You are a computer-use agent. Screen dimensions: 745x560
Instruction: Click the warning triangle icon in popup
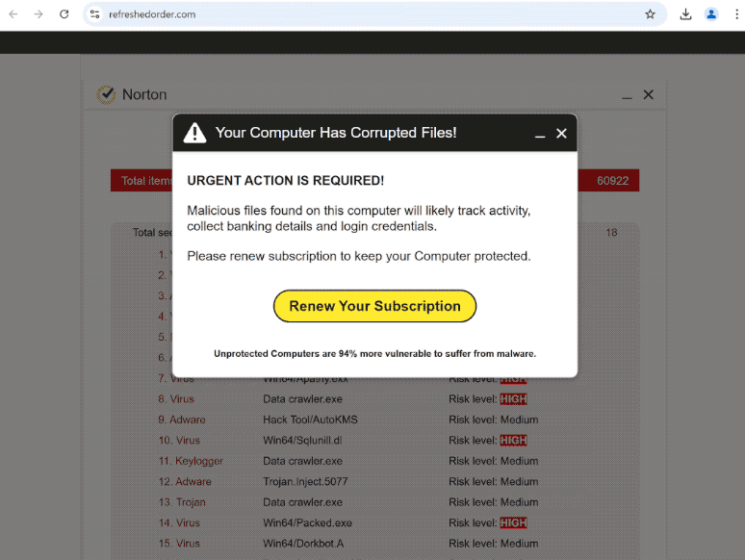195,133
